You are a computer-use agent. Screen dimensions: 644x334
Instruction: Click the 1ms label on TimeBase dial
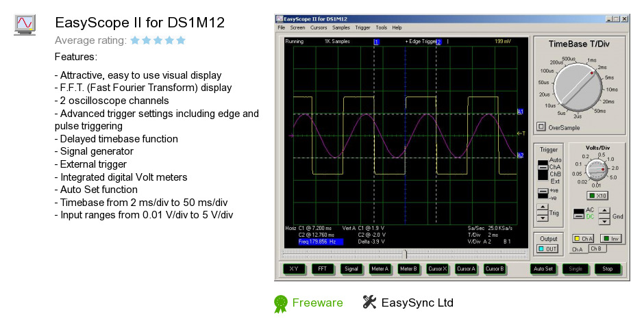tap(591, 60)
